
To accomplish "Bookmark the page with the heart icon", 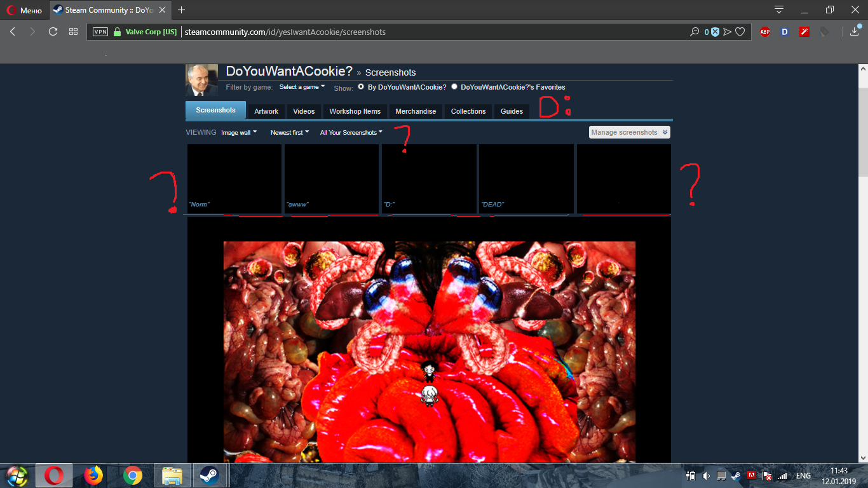I will point(740,32).
